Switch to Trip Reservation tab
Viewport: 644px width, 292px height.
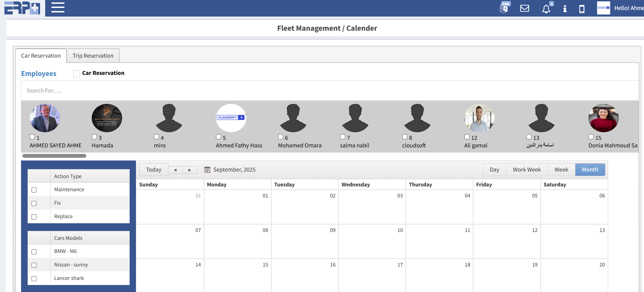[x=93, y=56]
